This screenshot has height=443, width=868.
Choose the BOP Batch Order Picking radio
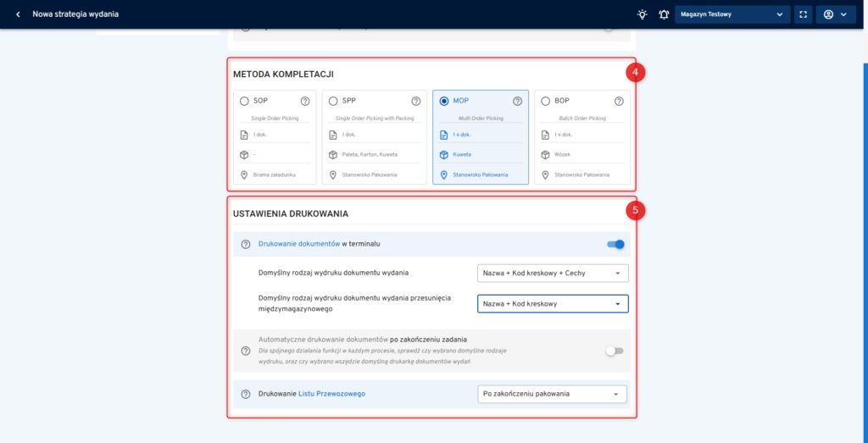(545, 101)
